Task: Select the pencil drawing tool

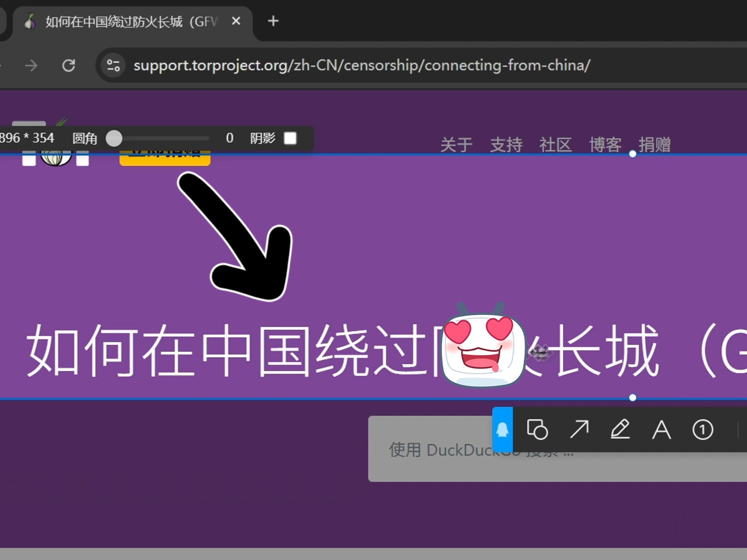Action: pyautogui.click(x=620, y=429)
